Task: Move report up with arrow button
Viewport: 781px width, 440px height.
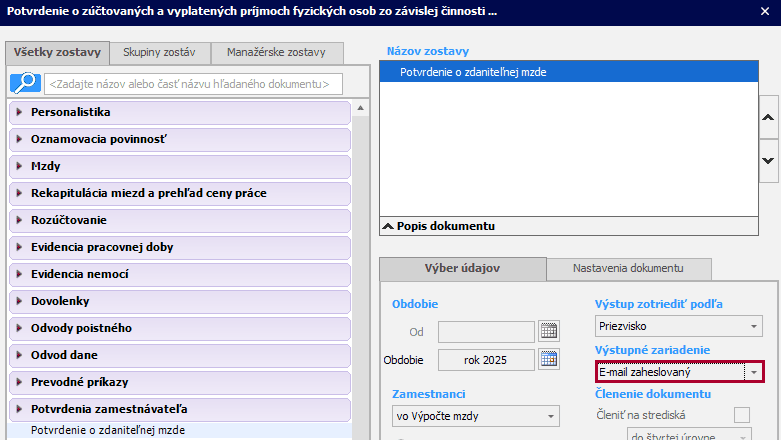Action: coord(768,118)
